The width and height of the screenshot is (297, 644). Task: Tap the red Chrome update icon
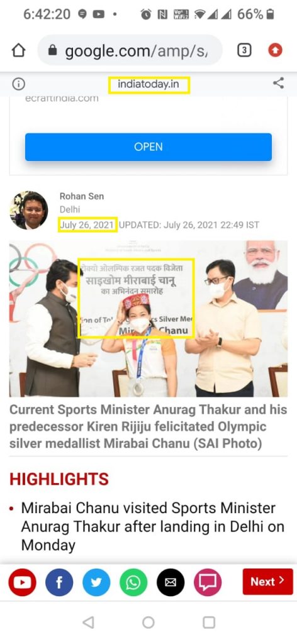[x=275, y=50]
